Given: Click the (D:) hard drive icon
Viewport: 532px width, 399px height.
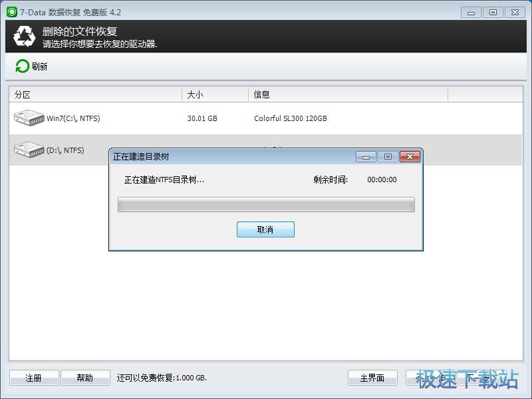Looking at the screenshot, I should pos(27,150).
